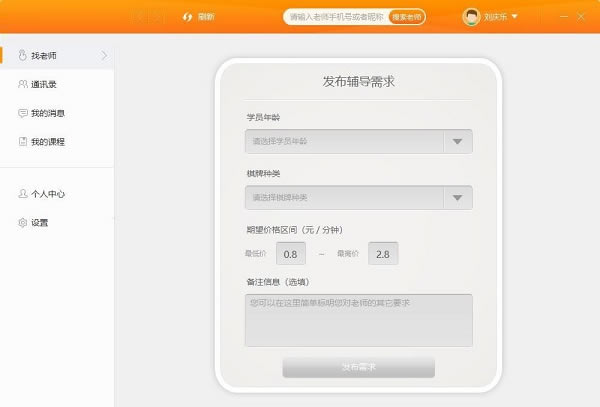Open the 设置 gear icon
This screenshot has height=407, width=600.
pyautogui.click(x=22, y=223)
